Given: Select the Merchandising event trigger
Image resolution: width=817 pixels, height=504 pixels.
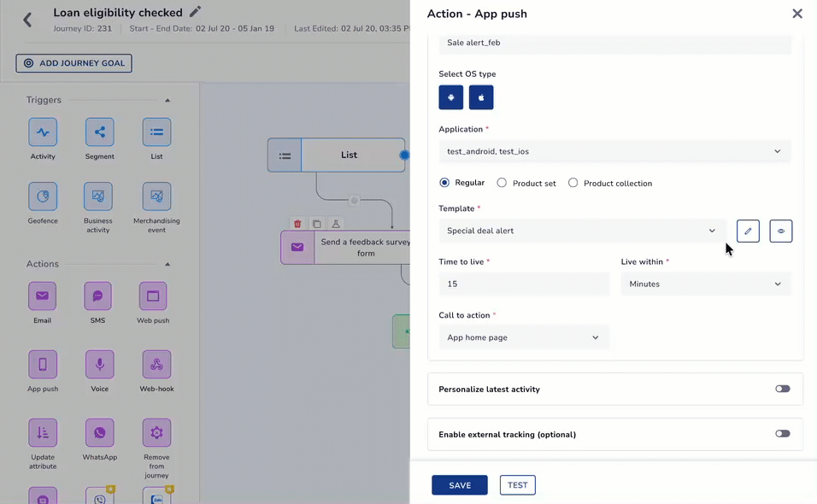Looking at the screenshot, I should (156, 196).
